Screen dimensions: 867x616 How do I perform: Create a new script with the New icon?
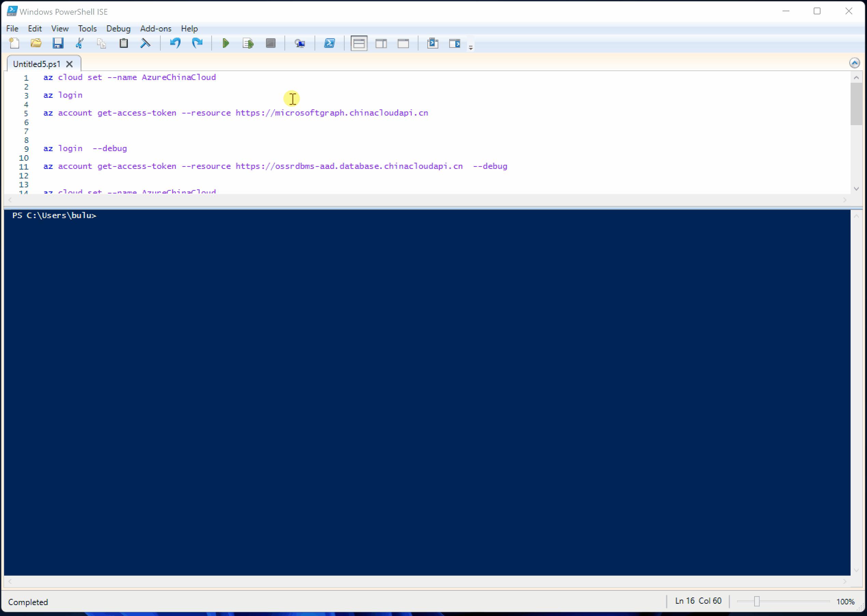coord(14,43)
